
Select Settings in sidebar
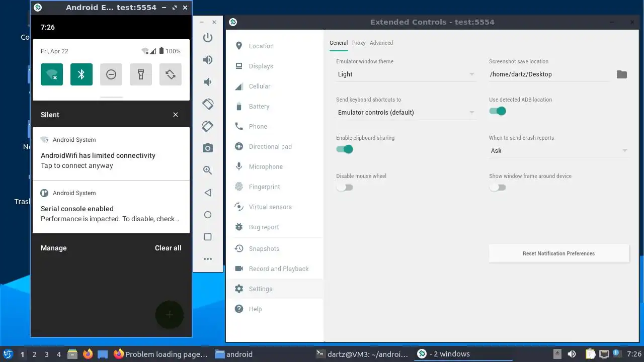click(275, 289)
